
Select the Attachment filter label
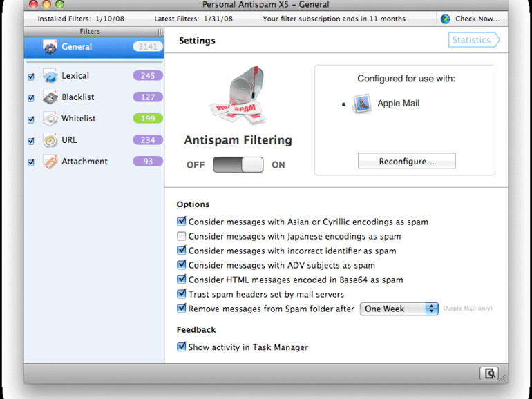pos(84,162)
